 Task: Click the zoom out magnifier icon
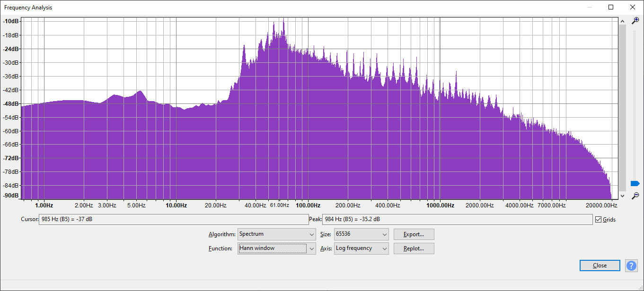point(635,196)
